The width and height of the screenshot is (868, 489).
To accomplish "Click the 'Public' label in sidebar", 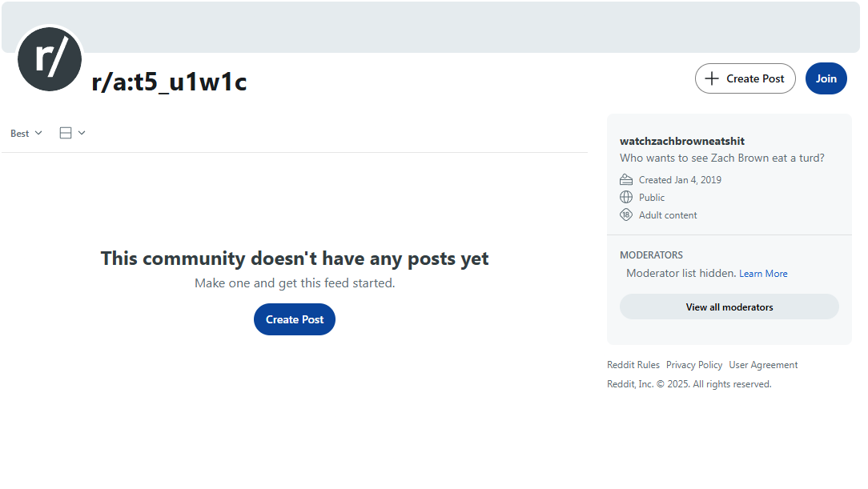I will coord(652,198).
